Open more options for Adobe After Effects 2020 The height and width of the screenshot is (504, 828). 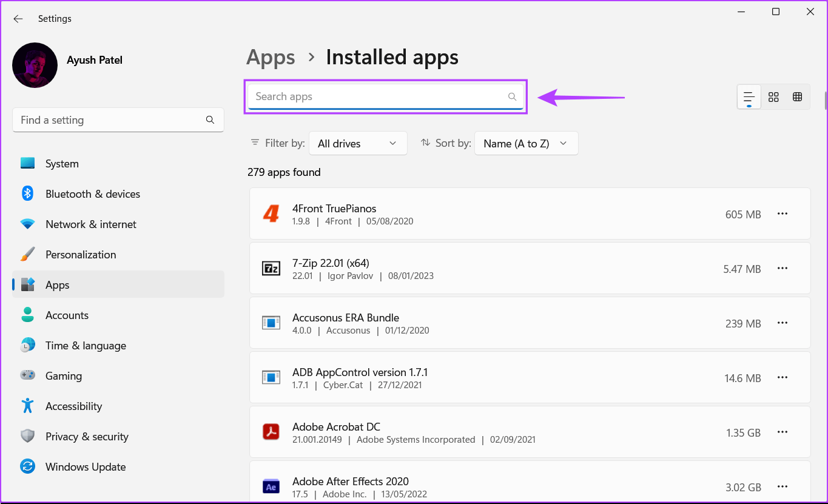point(783,486)
